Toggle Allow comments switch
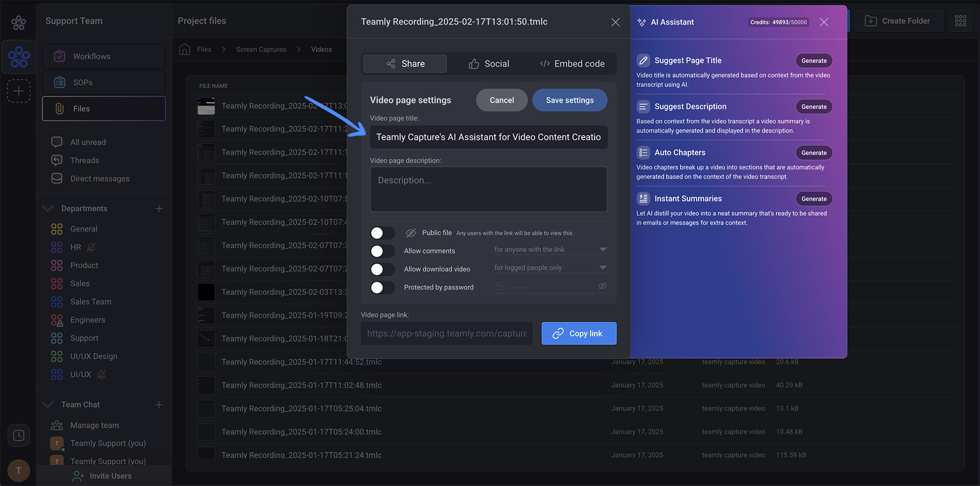This screenshot has height=486, width=980. [x=382, y=251]
